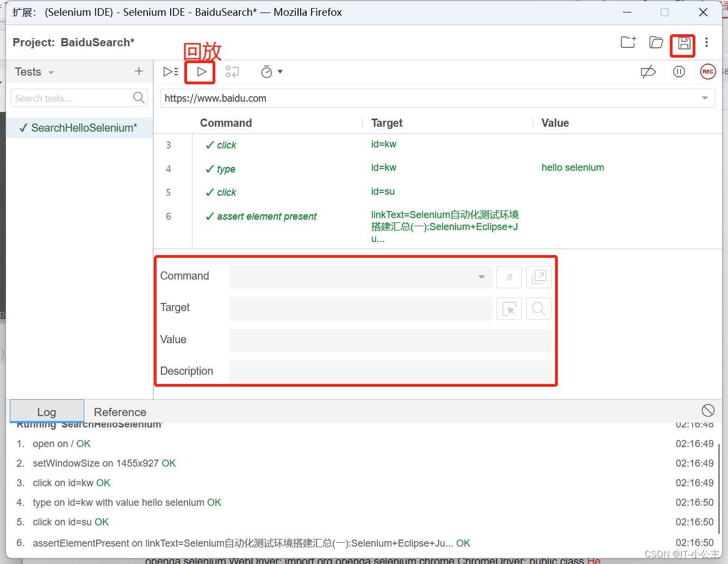Click the linkText target cell of row 6
Image resolution: width=728 pixels, height=564 pixels.
[445, 226]
